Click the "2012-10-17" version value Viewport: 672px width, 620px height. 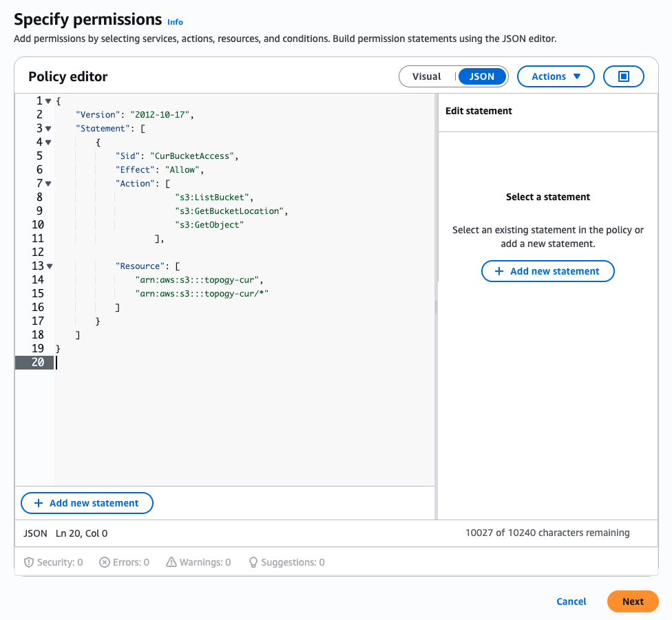(x=160, y=115)
